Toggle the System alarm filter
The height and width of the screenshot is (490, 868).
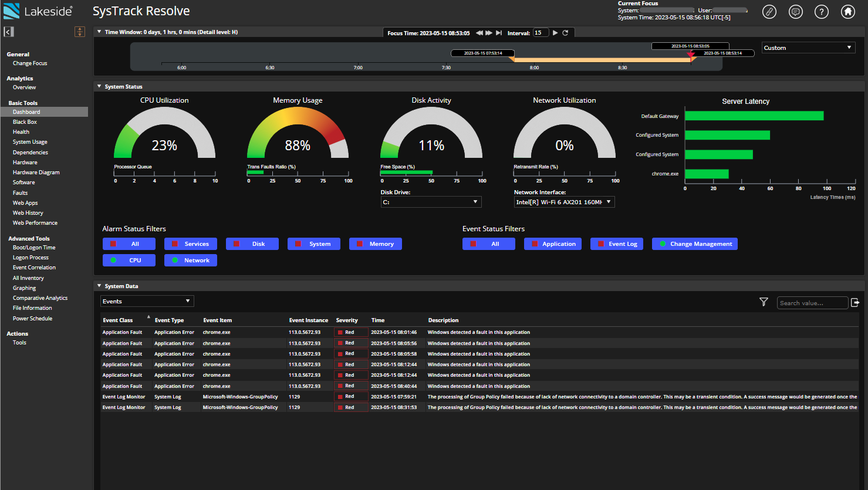(x=314, y=244)
